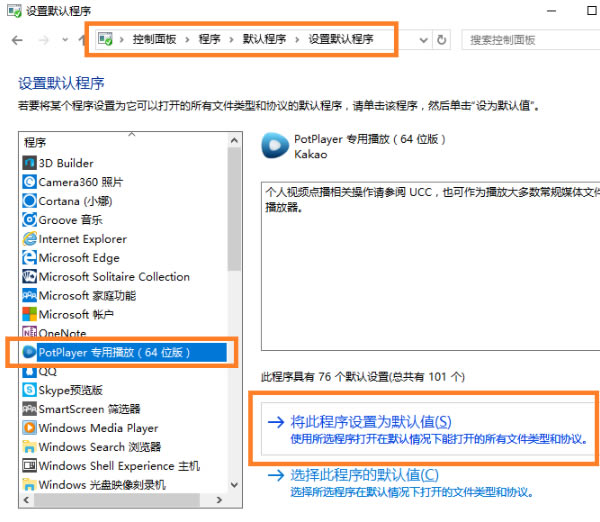The width and height of the screenshot is (600, 522).
Task: Open 程序 in the breadcrumb
Action: click(x=209, y=39)
